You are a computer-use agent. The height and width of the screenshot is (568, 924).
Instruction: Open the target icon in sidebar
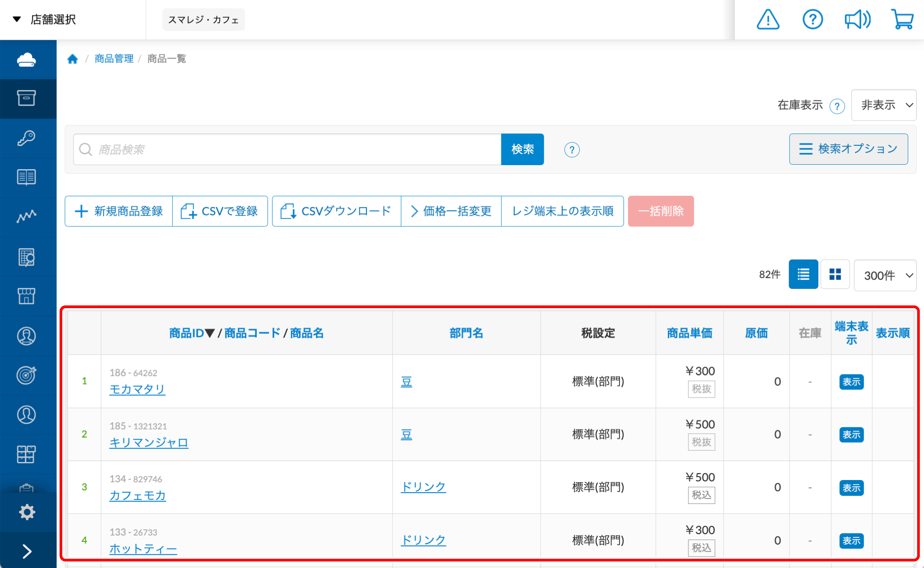coord(27,375)
